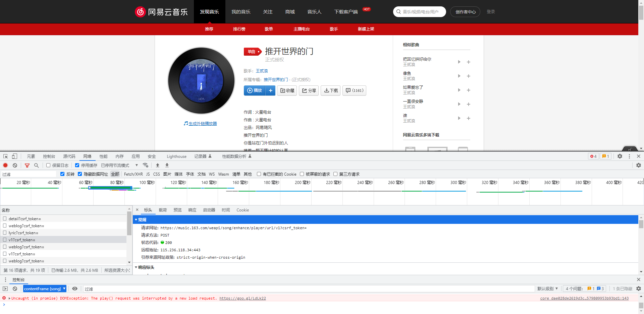This screenshot has height=314, width=644.
Task: Open contentFrame (song) context dropdown
Action: (45, 289)
